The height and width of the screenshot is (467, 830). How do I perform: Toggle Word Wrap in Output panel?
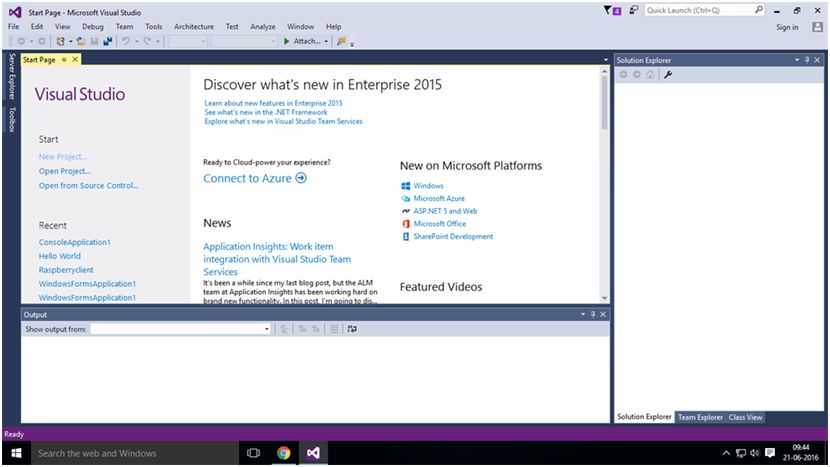[x=352, y=329]
